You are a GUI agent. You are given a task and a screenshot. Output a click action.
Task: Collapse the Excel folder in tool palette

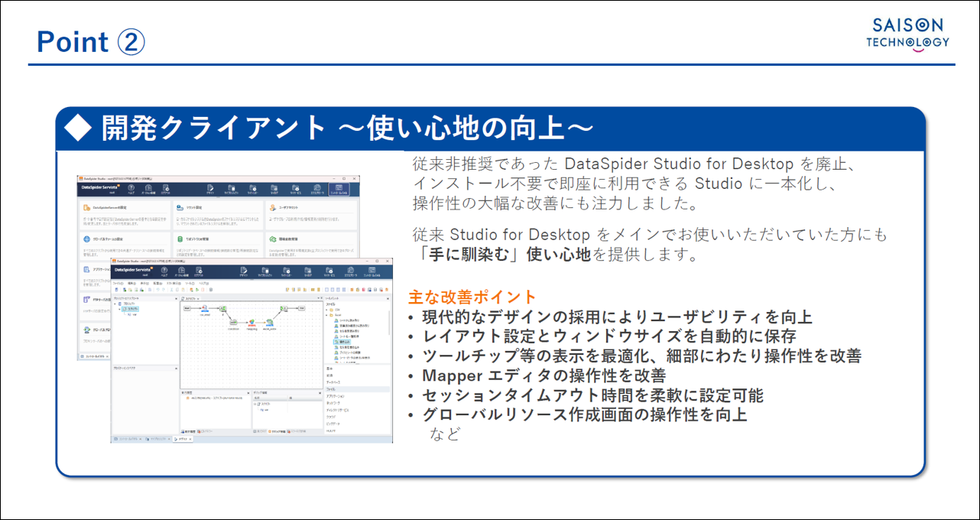(328, 314)
